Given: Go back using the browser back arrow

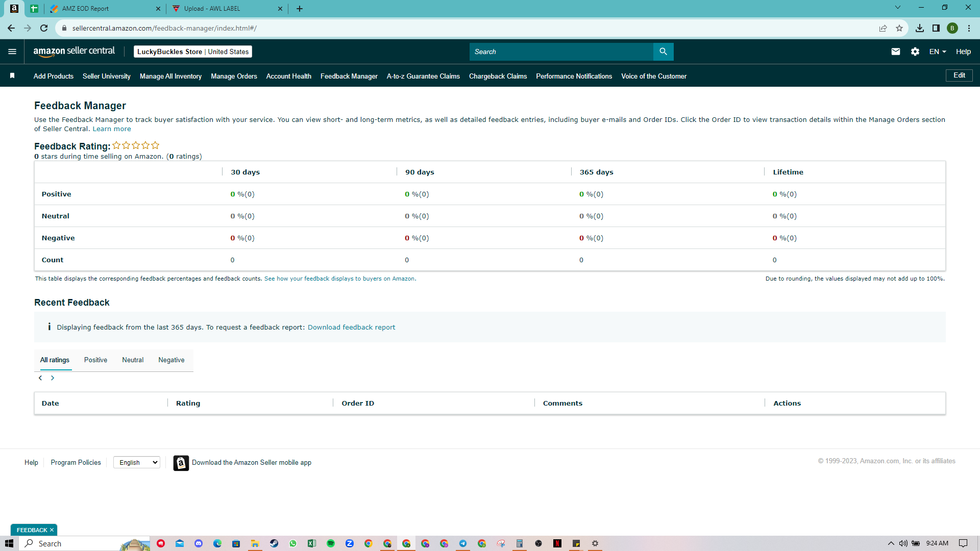Looking at the screenshot, I should pos(11,28).
